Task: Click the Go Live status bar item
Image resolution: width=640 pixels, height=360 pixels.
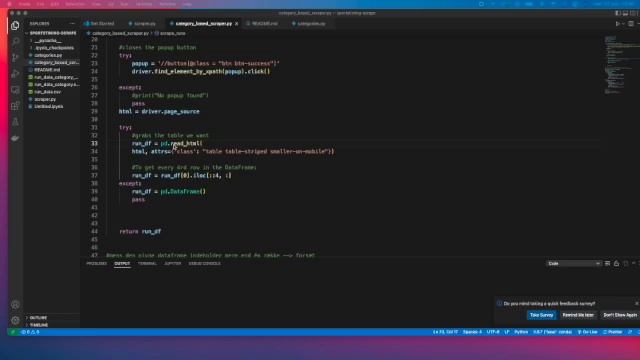Action: point(587,332)
